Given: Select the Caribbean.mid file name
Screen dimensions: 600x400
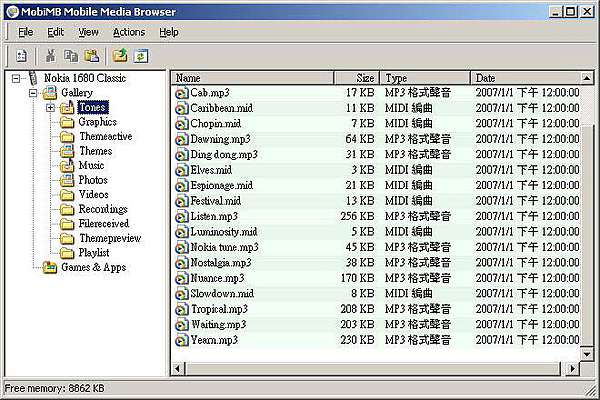Looking at the screenshot, I should pyautogui.click(x=222, y=108).
